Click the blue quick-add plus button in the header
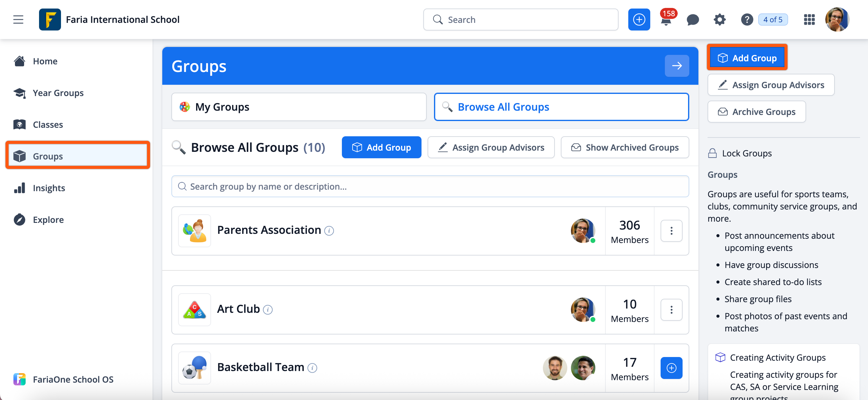The height and width of the screenshot is (400, 868). (x=639, y=20)
